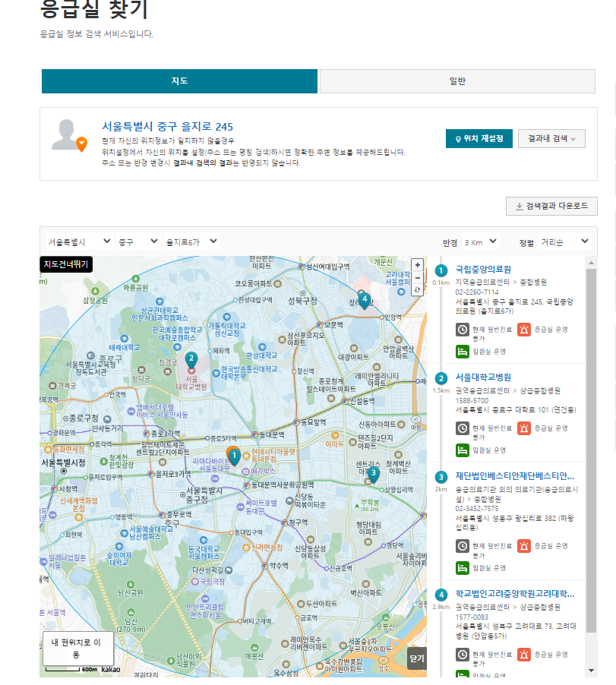Click green bed icon under 국립중앙의료원

[463, 352]
